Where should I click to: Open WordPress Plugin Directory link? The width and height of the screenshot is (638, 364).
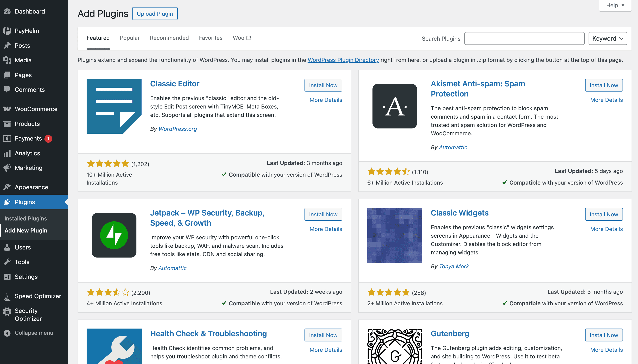pos(343,60)
